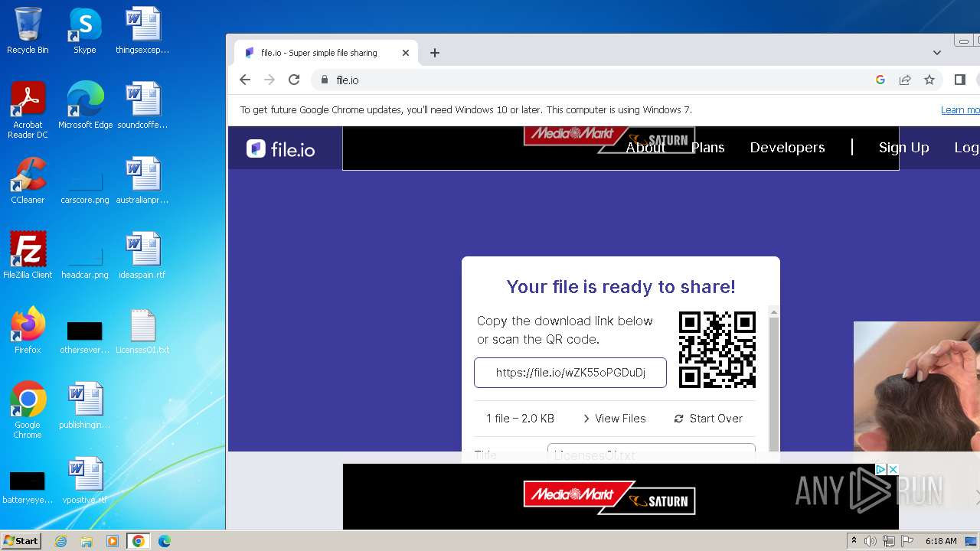Open Edge from taskbar

tap(165, 541)
